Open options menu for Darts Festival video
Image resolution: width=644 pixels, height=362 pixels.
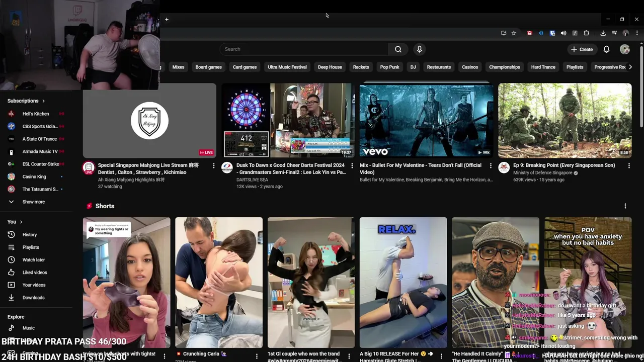coord(352,165)
